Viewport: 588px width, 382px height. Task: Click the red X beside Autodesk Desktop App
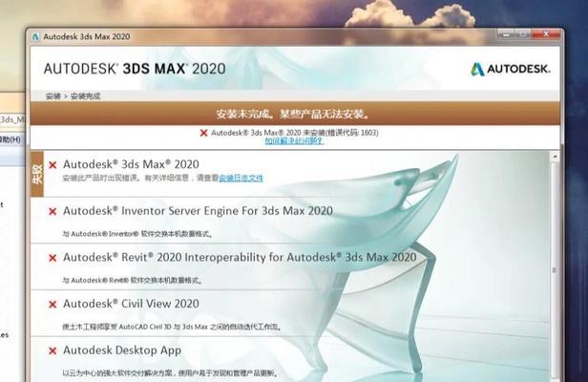pos(52,350)
